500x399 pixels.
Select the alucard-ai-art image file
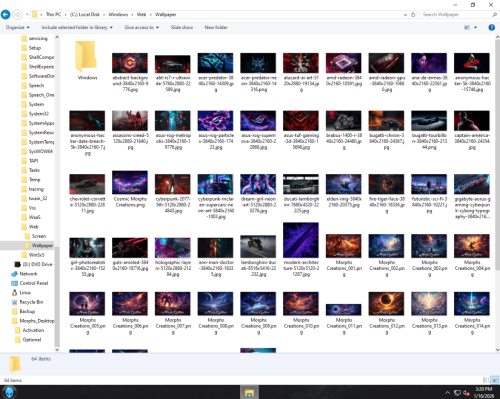301,72
